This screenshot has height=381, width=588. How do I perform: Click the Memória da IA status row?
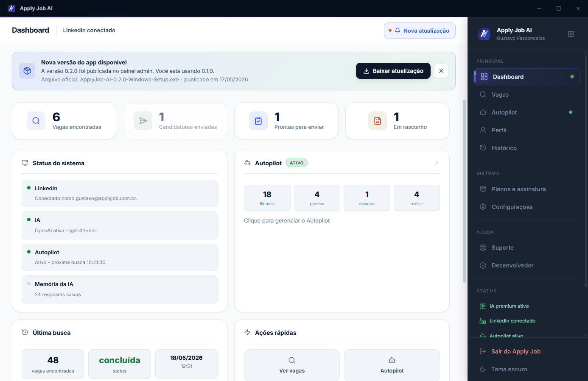point(120,289)
